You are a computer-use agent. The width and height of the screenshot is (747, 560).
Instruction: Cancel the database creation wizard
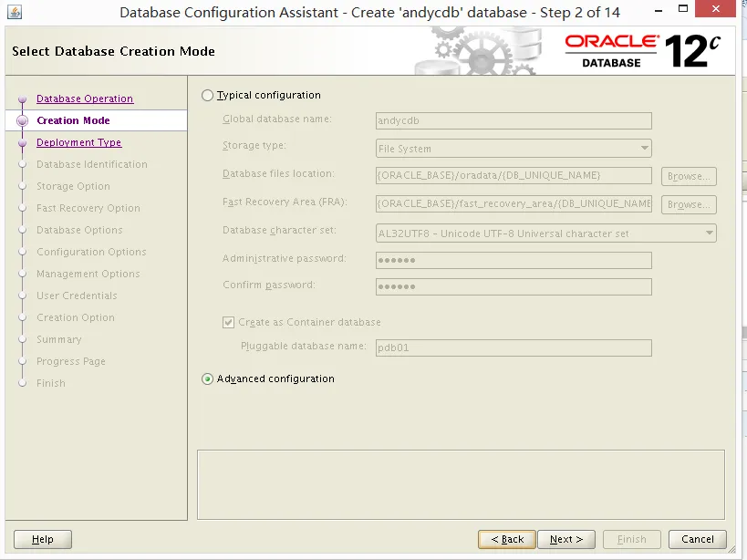(698, 539)
